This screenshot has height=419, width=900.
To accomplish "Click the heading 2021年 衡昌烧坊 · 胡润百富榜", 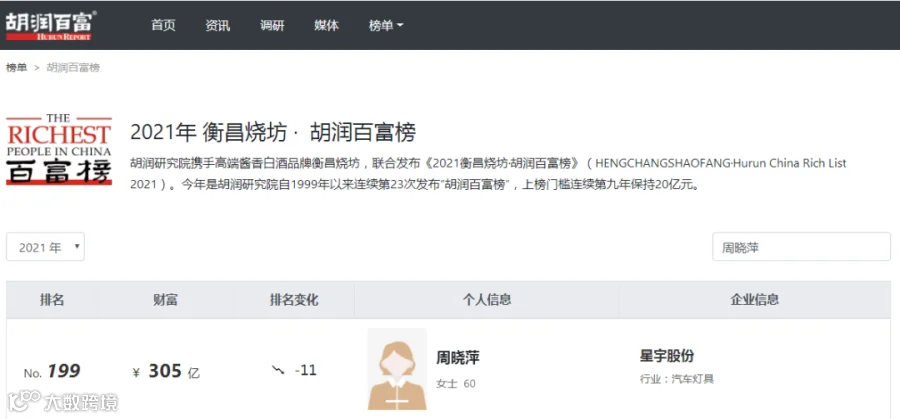I will (273, 133).
